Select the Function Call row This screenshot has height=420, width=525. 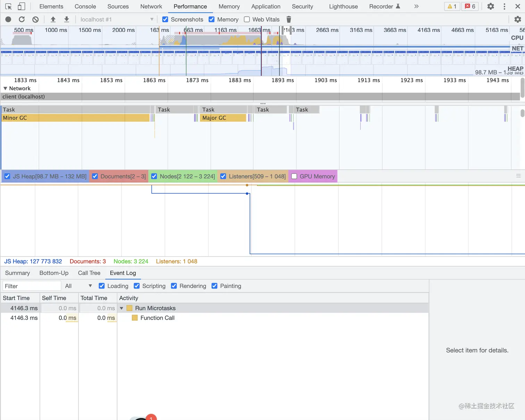[215, 318]
